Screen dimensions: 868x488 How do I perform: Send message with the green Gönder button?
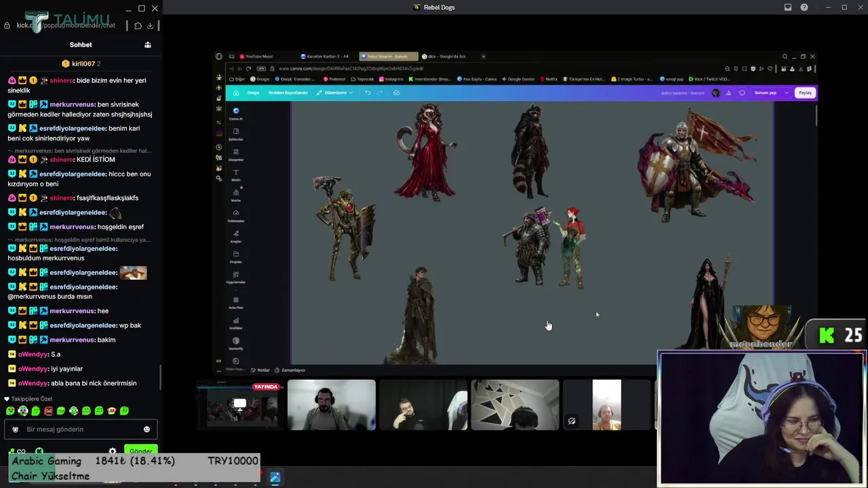pyautogui.click(x=141, y=451)
